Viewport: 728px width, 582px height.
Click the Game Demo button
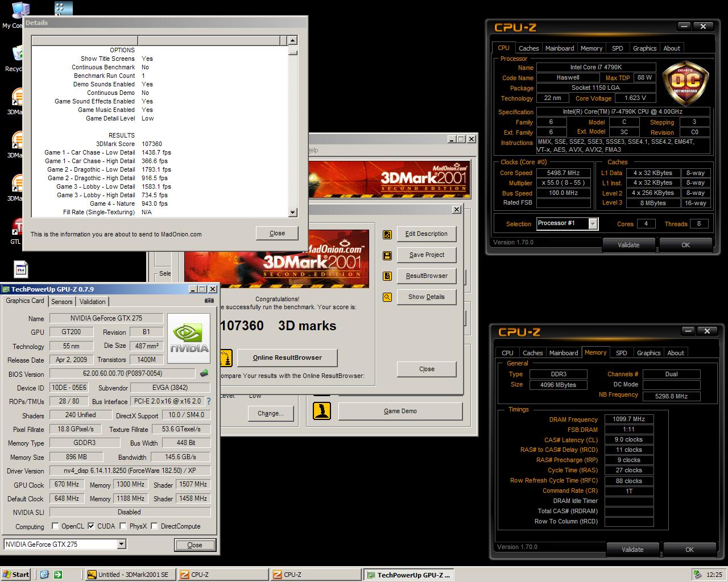click(400, 411)
